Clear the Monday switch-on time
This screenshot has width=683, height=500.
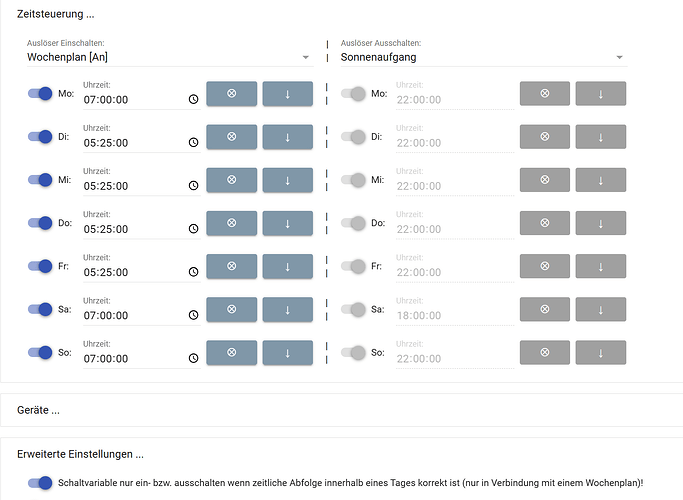(231, 94)
